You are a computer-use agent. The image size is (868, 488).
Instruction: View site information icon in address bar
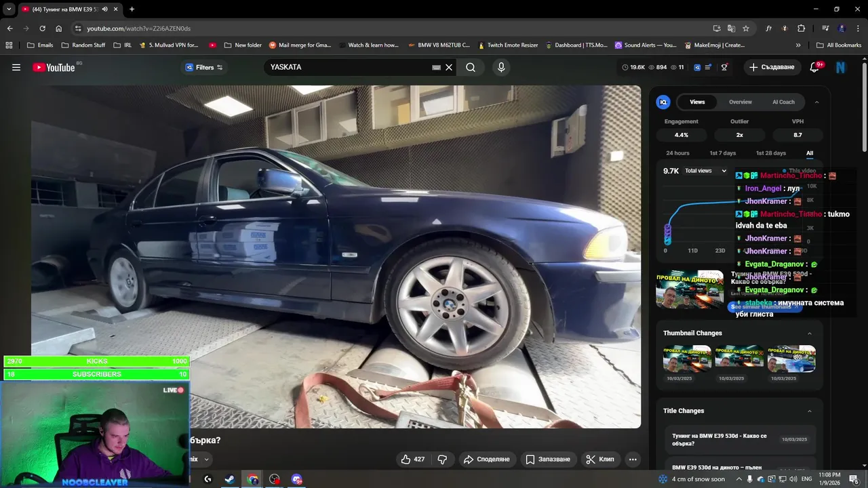78,28
